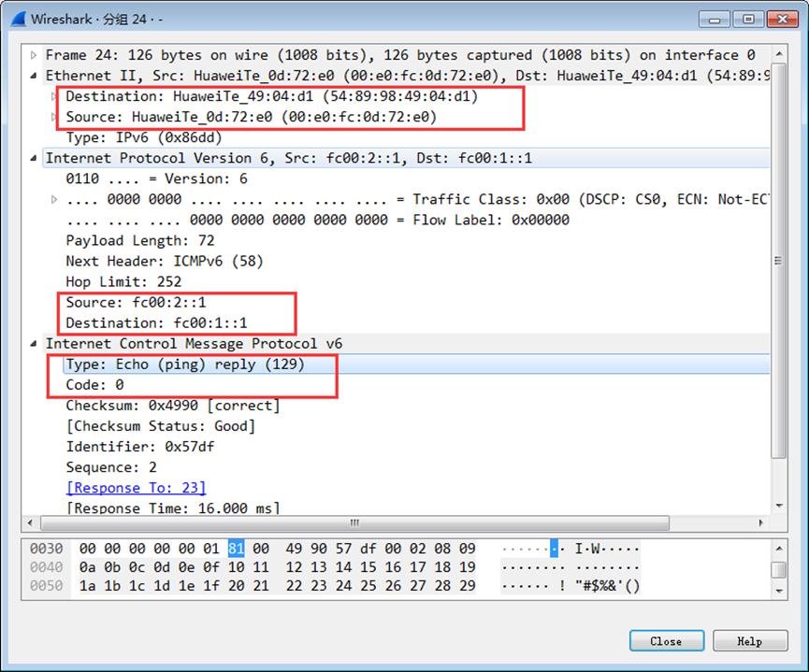Click the details pane vertical scrollbar thumb
Viewport: 809px width, 672px height.
pyautogui.click(x=779, y=261)
